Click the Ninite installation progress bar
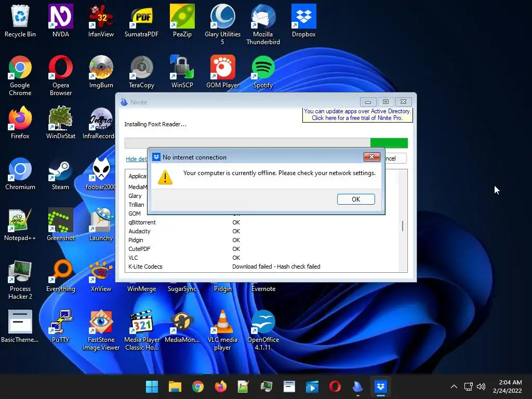532x399 pixels. coord(266,143)
